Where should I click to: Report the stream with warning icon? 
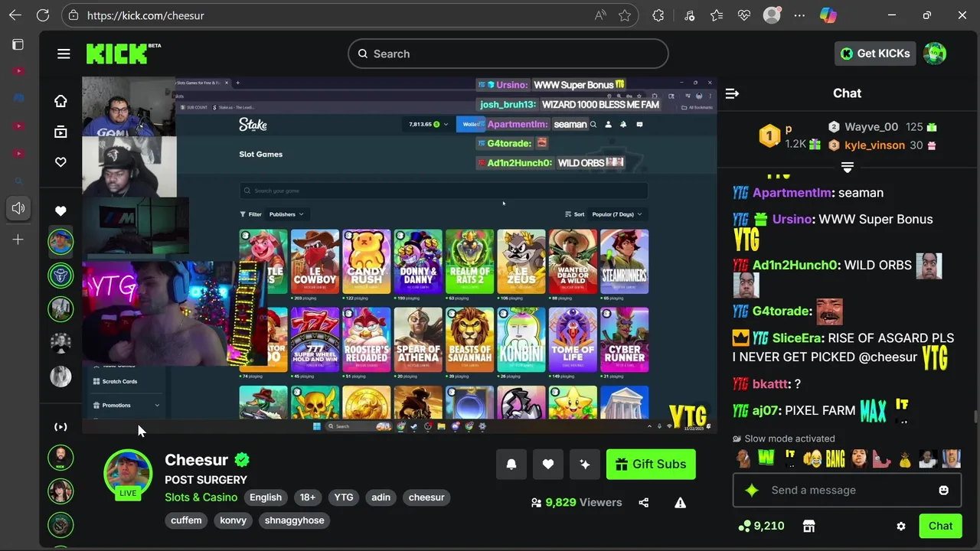[x=680, y=503]
